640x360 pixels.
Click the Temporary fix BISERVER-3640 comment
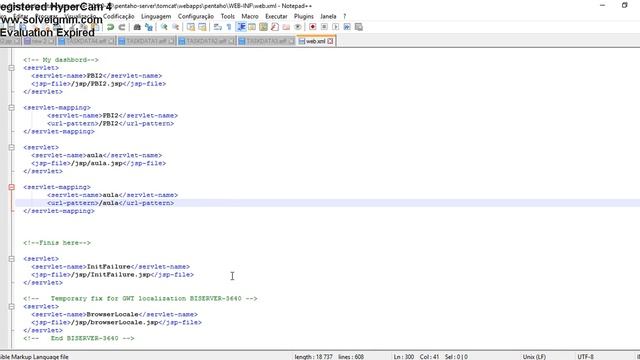click(140, 299)
